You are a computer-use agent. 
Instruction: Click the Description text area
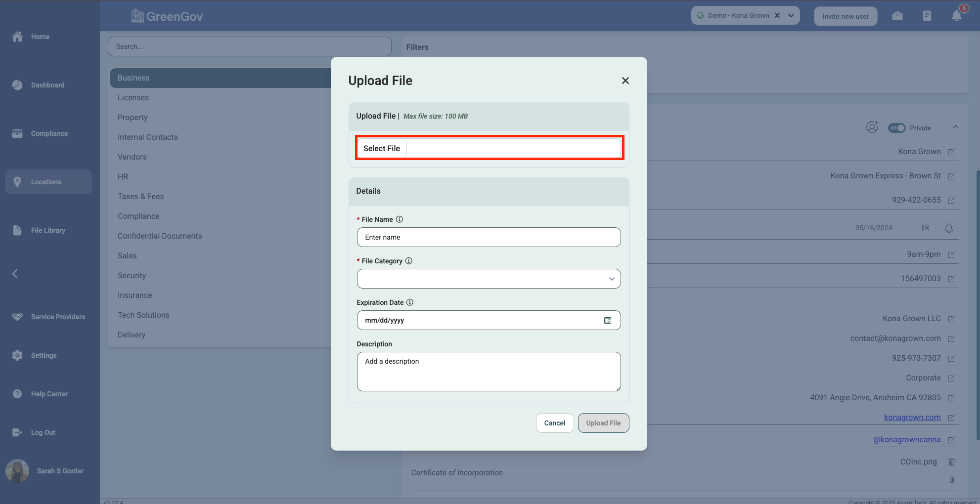pyautogui.click(x=489, y=371)
